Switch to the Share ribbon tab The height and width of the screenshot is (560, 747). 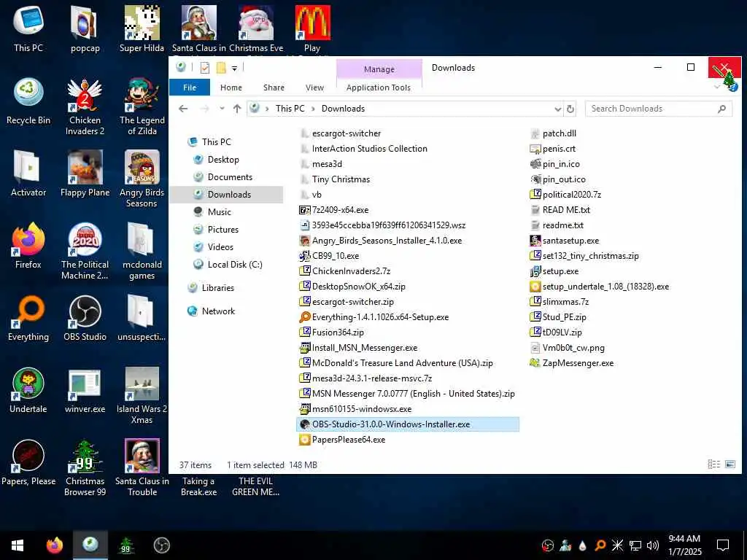pyautogui.click(x=274, y=87)
